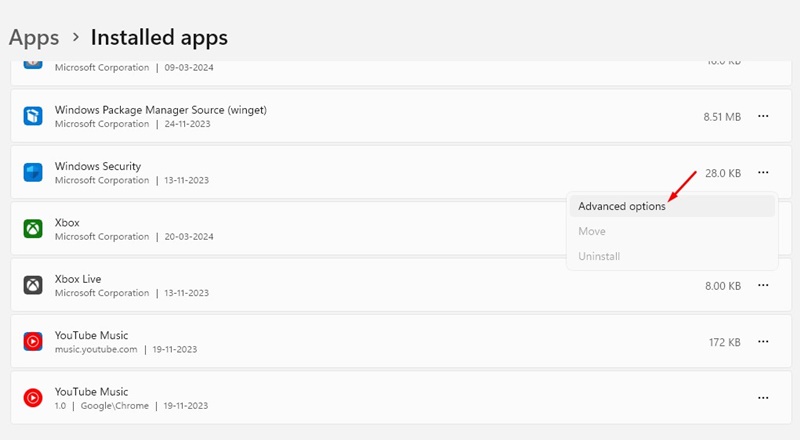The image size is (800, 440).
Task: Open three-dot menu for 172 KB YouTube Music
Action: pos(763,342)
